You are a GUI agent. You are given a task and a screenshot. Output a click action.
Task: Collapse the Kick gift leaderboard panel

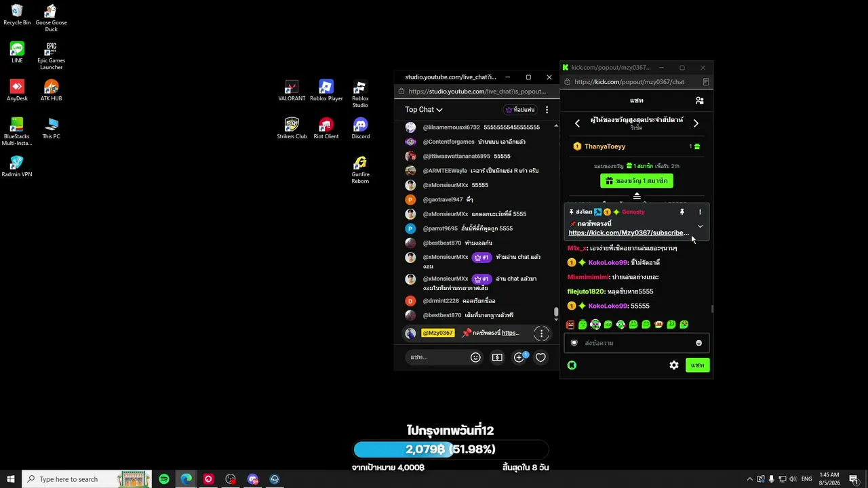637,196
